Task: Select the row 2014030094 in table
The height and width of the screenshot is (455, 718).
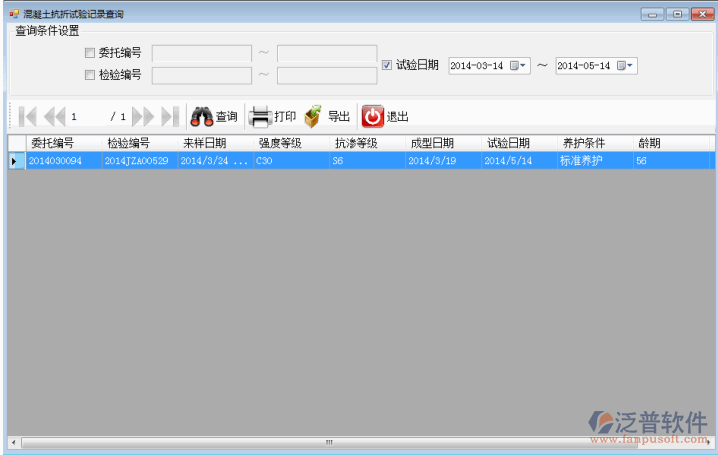Action: tap(55, 160)
